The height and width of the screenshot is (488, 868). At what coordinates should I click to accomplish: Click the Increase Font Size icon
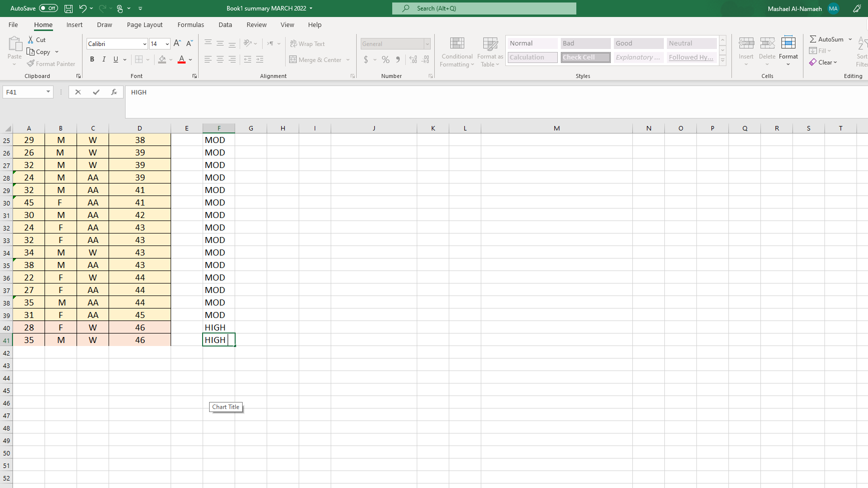177,44
